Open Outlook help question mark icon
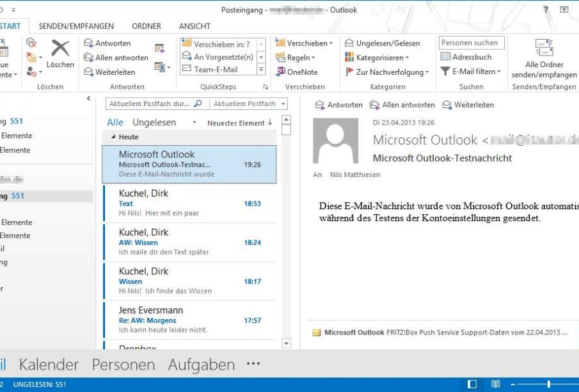 pos(546,10)
